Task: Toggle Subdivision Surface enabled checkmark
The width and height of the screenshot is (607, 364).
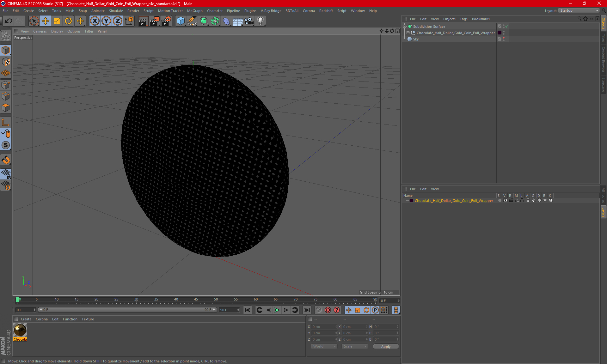Action: pos(507,27)
